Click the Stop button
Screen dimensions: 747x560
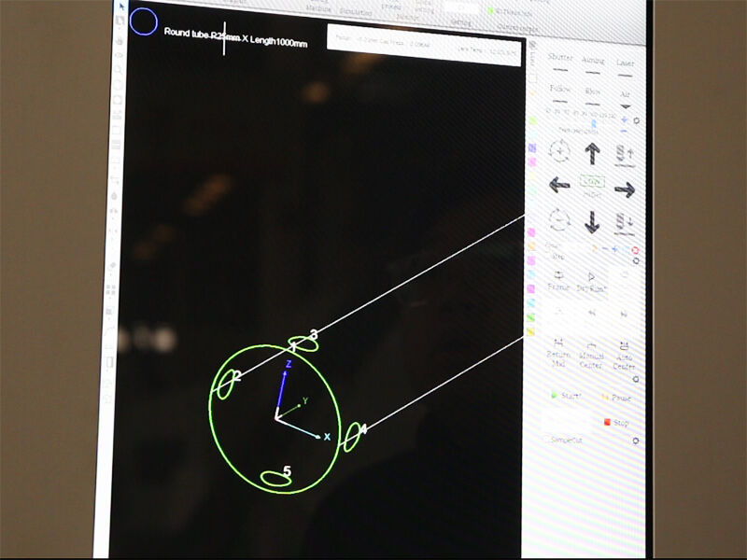(616, 423)
